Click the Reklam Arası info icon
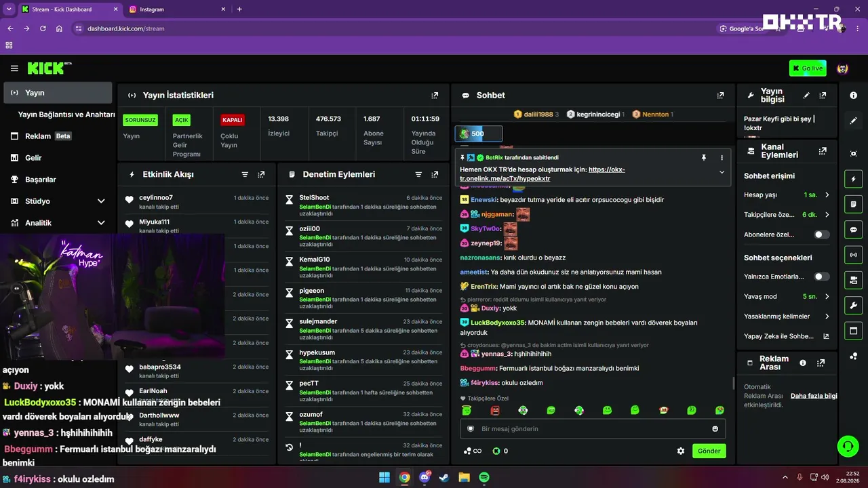 click(x=803, y=363)
